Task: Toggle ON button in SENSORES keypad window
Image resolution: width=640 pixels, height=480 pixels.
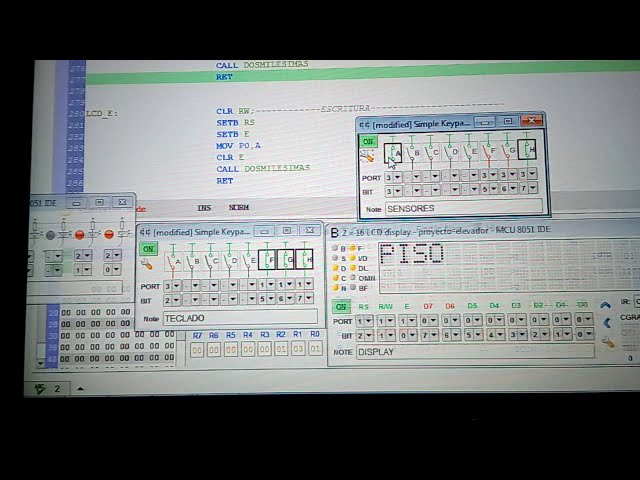Action: (x=368, y=142)
